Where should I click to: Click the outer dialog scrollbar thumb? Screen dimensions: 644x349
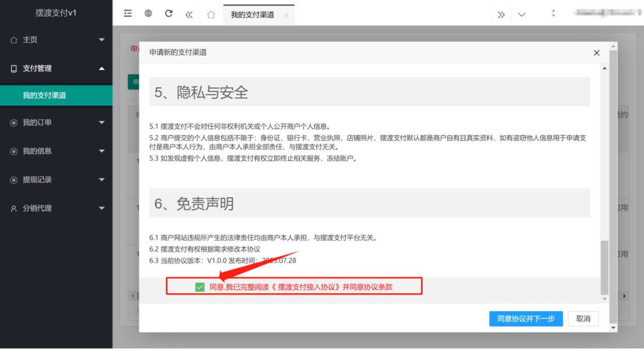click(x=613, y=187)
